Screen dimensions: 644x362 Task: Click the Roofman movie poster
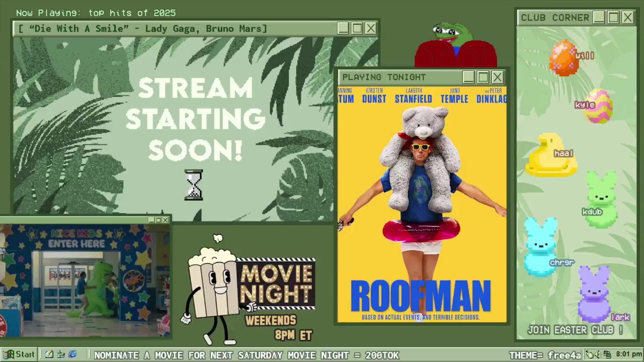(x=422, y=204)
